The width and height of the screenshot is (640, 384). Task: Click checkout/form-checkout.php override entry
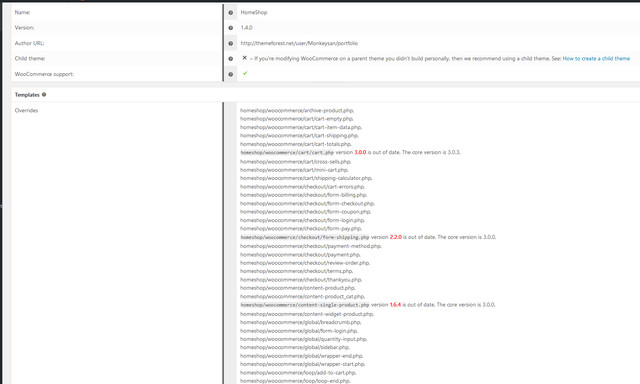(307, 204)
